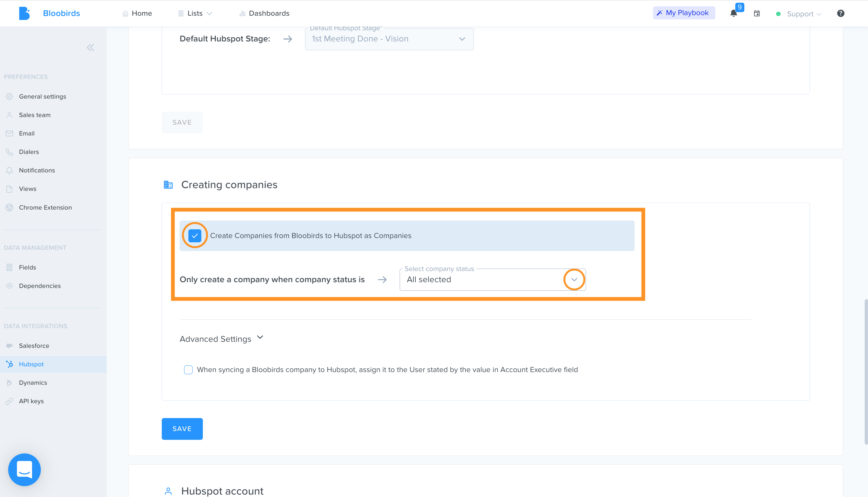Click the 'Advanced Settings' label text
This screenshot has width=868, height=497.
pyautogui.click(x=215, y=339)
